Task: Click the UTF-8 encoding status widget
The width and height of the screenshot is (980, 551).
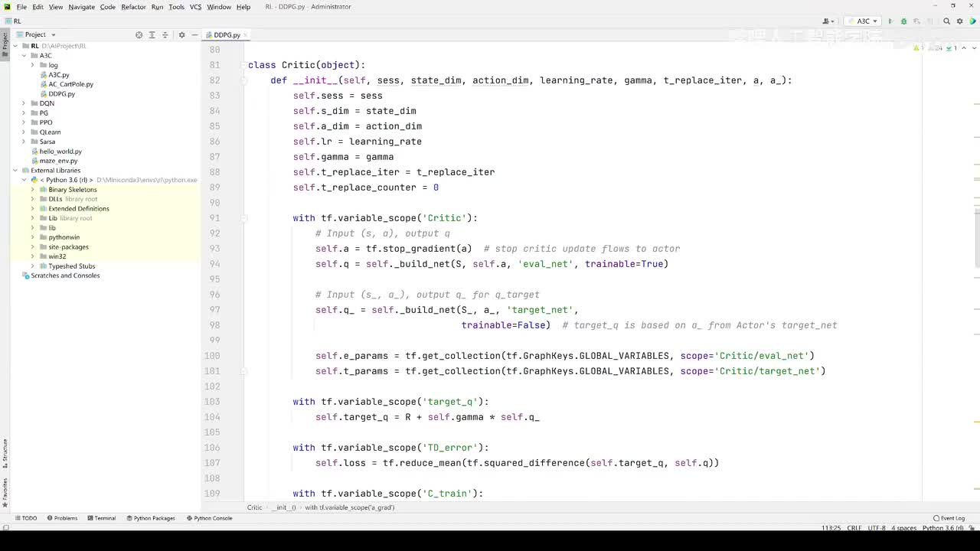Action: coord(877,528)
